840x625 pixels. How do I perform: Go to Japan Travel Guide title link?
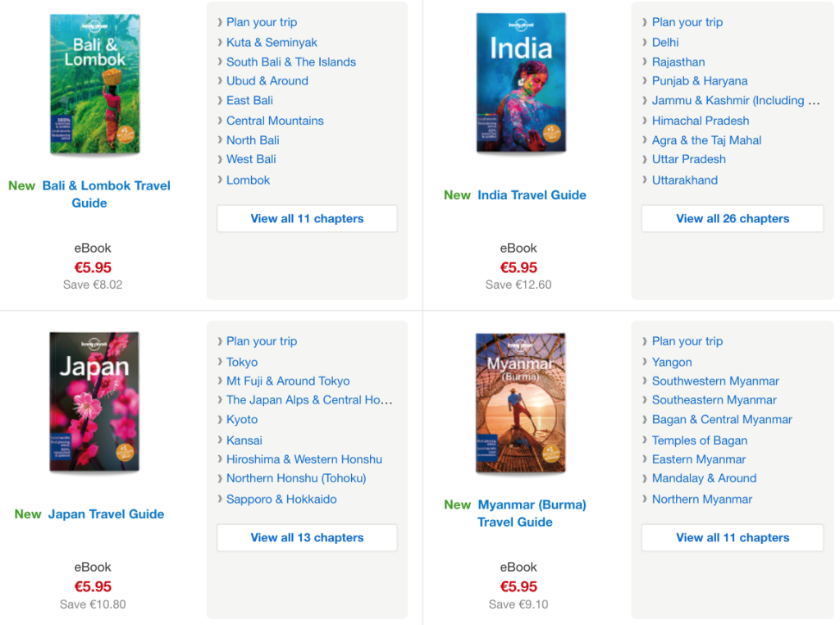(x=106, y=514)
